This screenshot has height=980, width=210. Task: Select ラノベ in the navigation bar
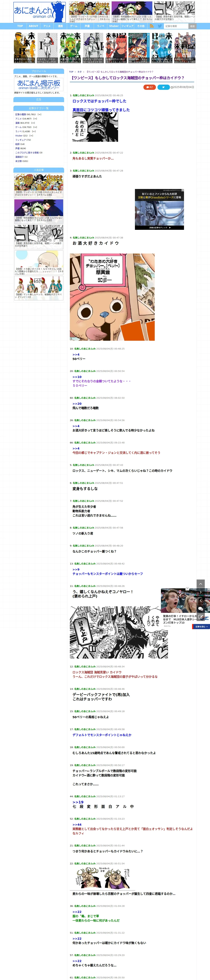[101, 26]
